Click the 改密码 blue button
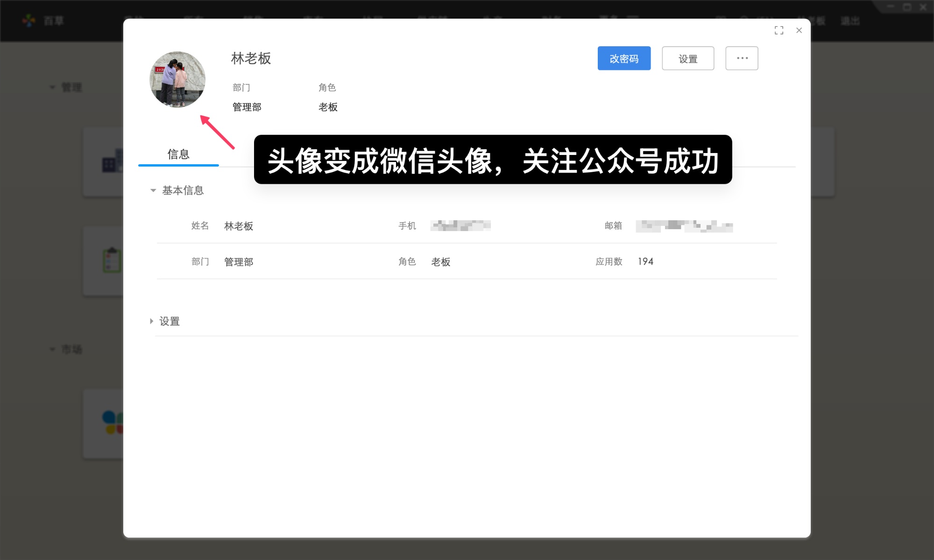The width and height of the screenshot is (934, 560). coord(624,58)
